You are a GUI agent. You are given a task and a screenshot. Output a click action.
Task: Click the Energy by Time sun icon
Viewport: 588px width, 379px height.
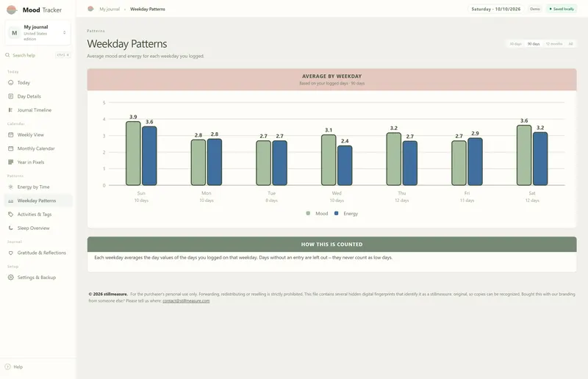coord(10,187)
